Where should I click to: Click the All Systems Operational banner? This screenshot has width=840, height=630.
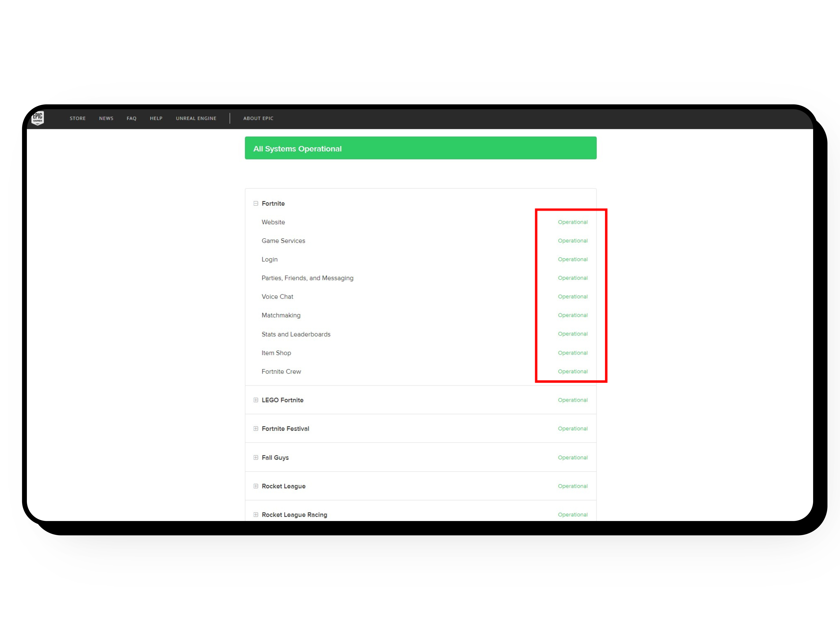[x=420, y=148]
